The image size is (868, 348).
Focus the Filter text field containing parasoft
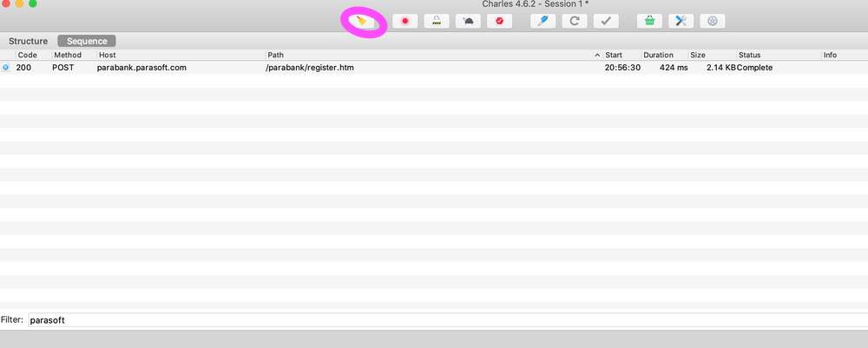(447, 319)
